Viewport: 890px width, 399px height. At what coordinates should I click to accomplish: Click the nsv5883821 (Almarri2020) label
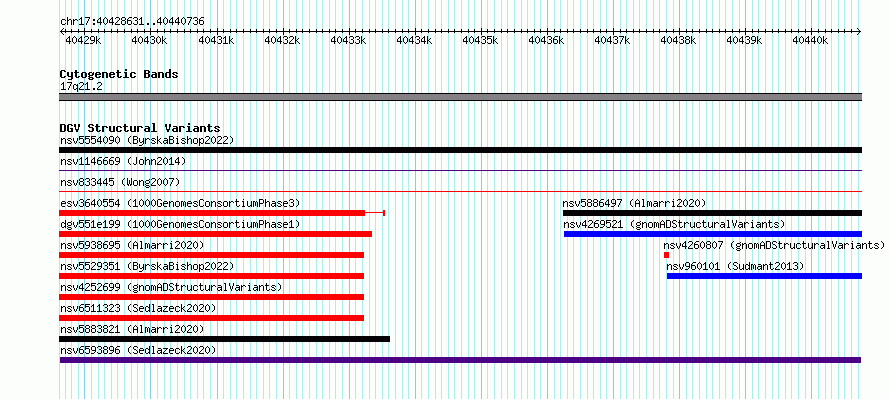click(132, 329)
